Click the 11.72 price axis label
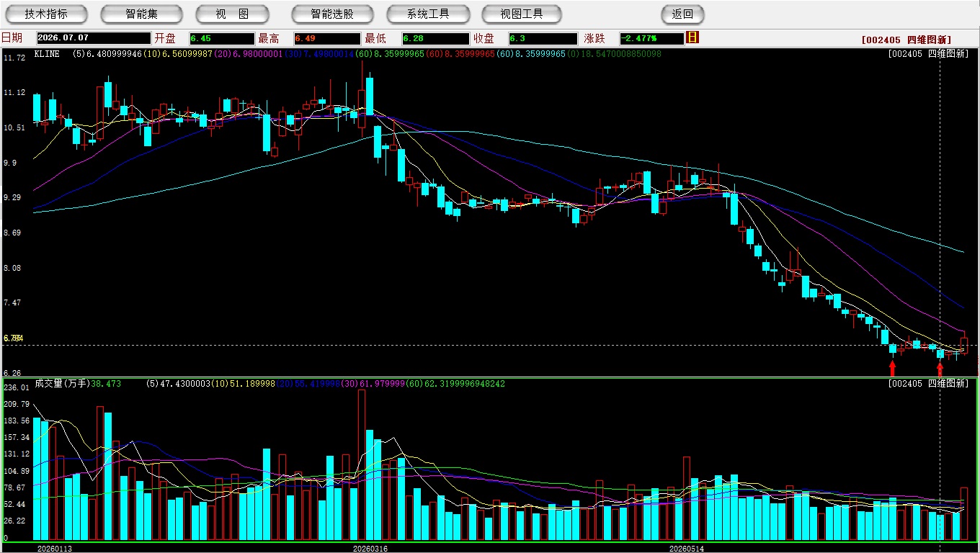The width and height of the screenshot is (980, 553). tap(14, 58)
